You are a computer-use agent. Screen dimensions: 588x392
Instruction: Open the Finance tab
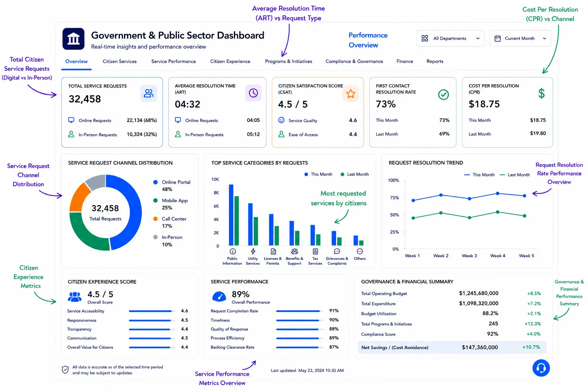click(405, 61)
